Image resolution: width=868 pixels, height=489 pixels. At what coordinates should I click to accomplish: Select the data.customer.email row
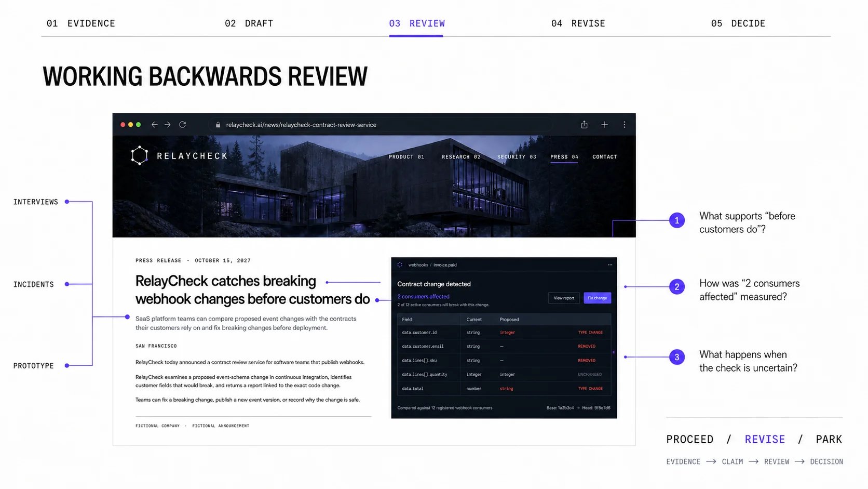pos(504,347)
